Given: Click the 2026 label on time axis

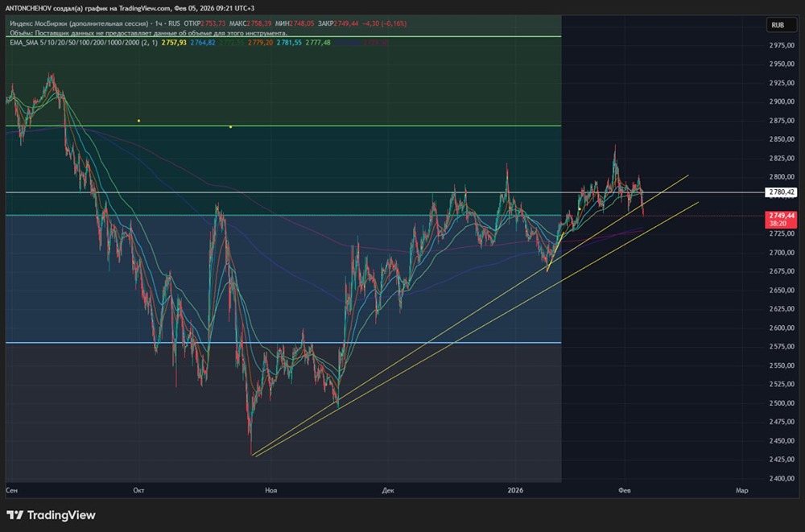Looking at the screenshot, I should (x=515, y=490).
